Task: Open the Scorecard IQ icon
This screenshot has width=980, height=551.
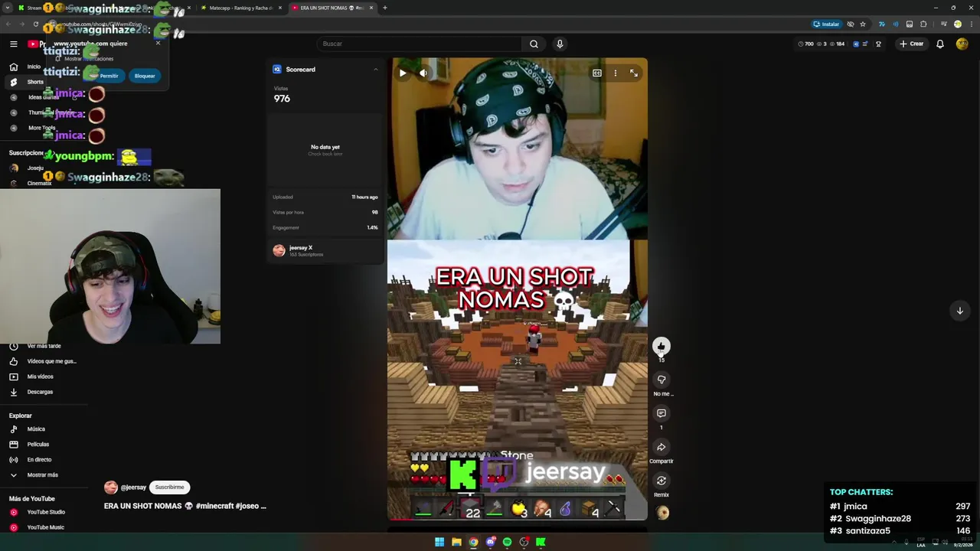Action: pos(277,70)
